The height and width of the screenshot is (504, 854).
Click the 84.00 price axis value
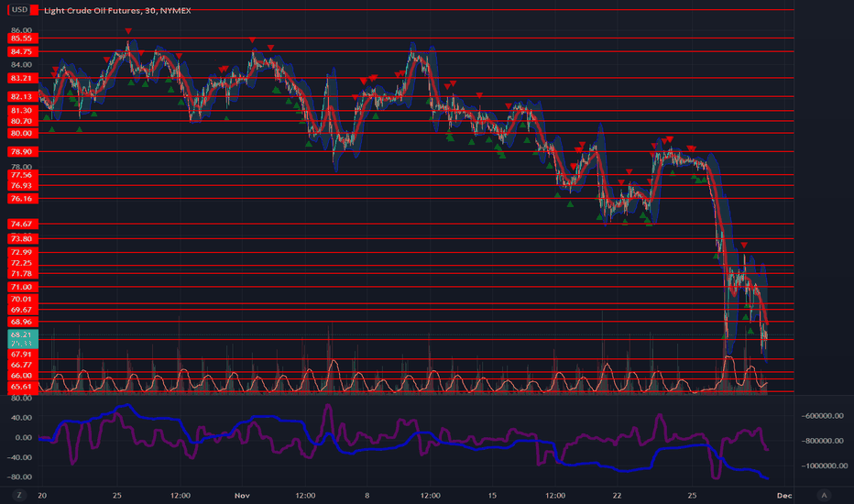(x=21, y=64)
